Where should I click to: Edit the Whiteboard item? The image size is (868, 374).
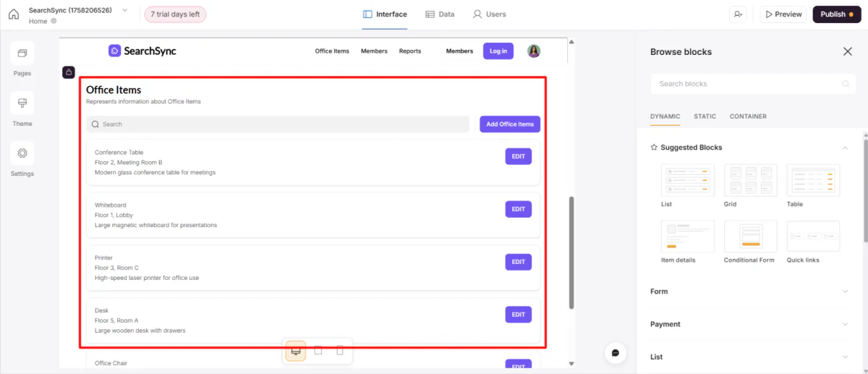(x=519, y=209)
